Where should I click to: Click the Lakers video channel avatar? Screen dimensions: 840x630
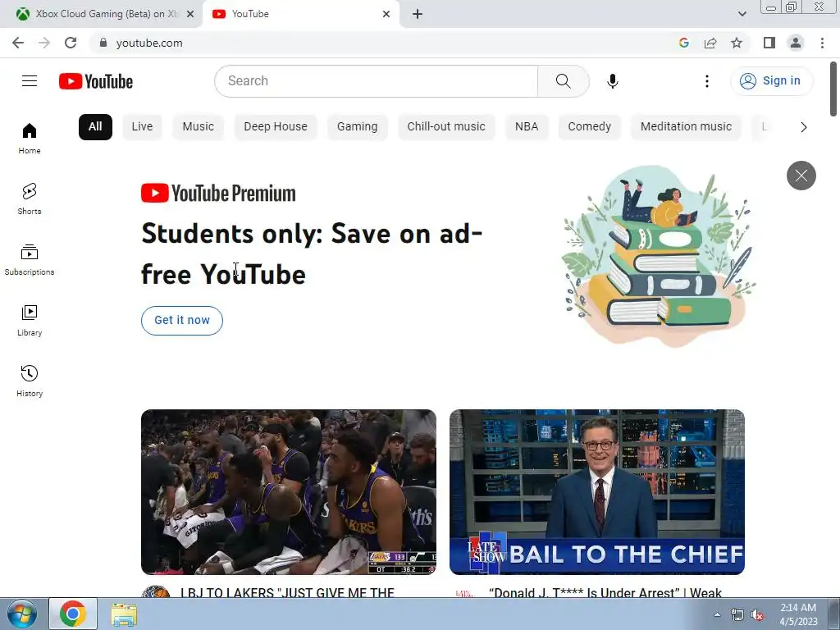(156, 591)
